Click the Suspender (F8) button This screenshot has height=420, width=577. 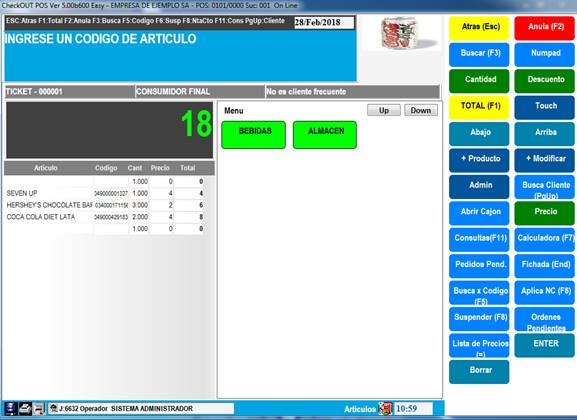[479, 319]
